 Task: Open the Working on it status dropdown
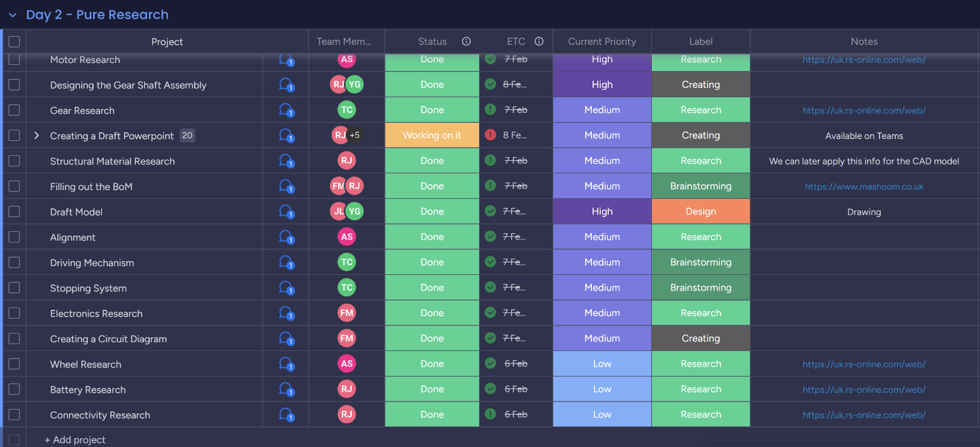[432, 135]
